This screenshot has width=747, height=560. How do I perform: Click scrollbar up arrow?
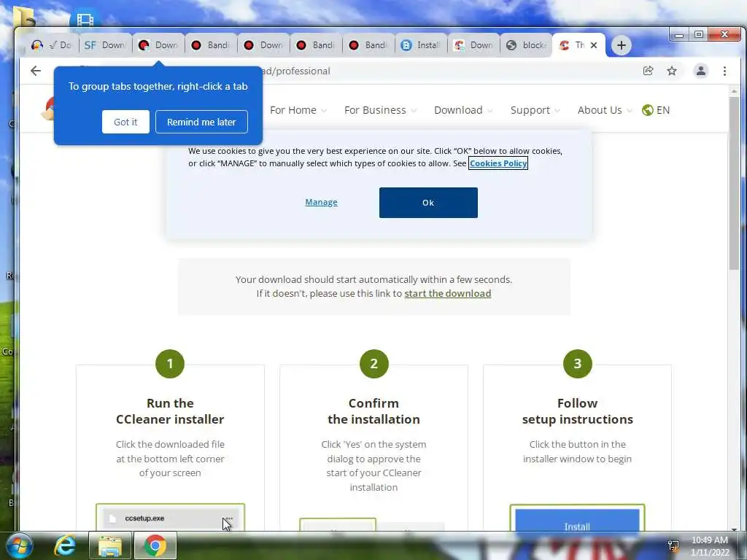pos(734,90)
